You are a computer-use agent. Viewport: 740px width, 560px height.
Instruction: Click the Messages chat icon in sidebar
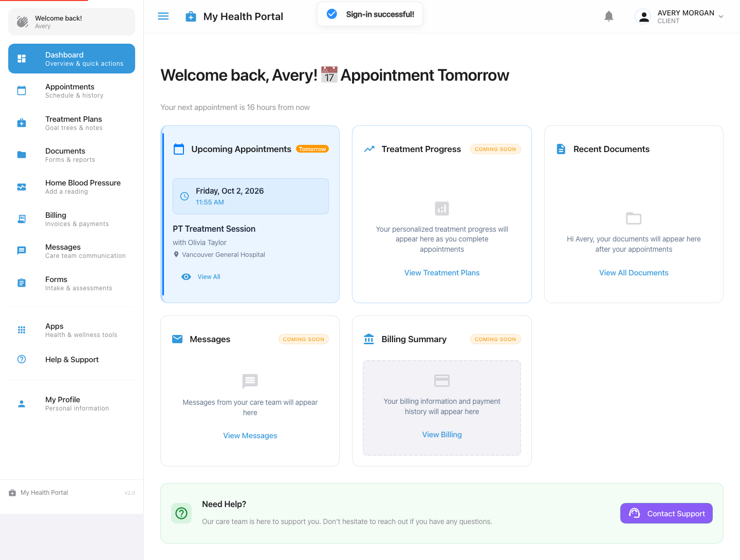click(22, 251)
